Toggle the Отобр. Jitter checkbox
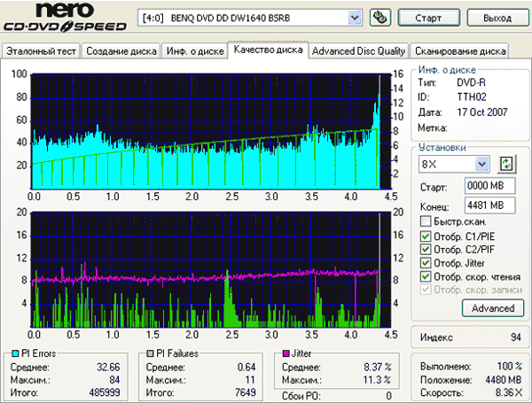This screenshot has height=403, width=532. click(x=425, y=263)
